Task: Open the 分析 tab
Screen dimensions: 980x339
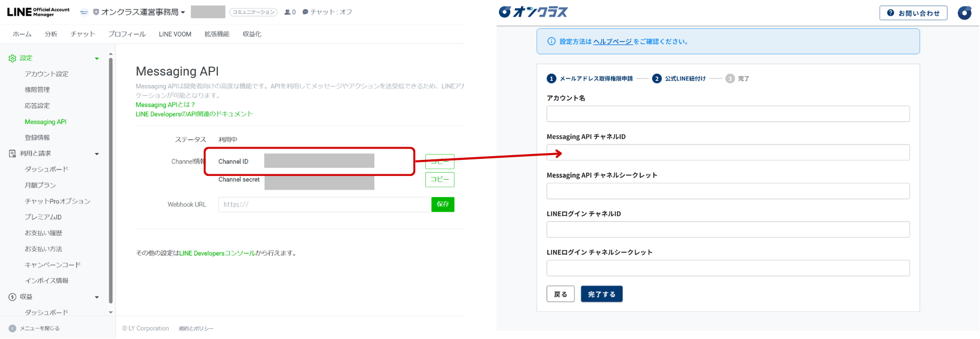Action: [51, 34]
